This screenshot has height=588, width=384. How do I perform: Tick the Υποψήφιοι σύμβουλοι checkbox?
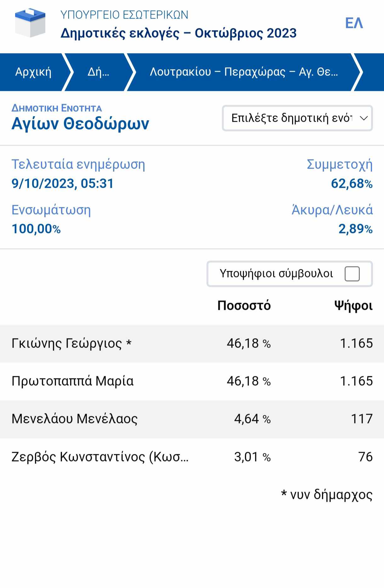tap(352, 274)
